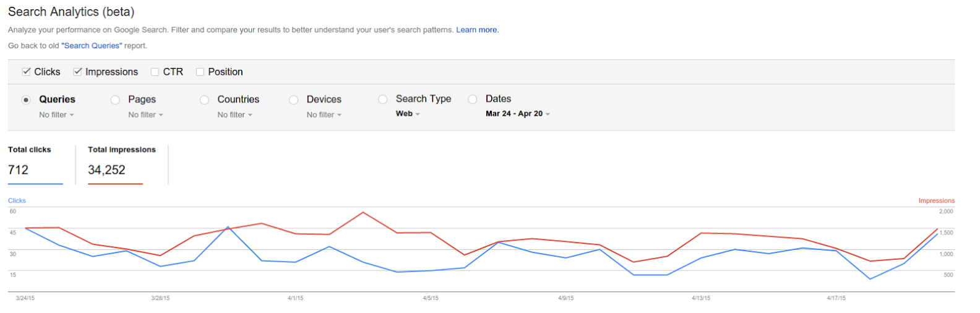The image size is (980, 313).
Task: Uncheck the Clicks checkbox
Action: [x=26, y=72]
